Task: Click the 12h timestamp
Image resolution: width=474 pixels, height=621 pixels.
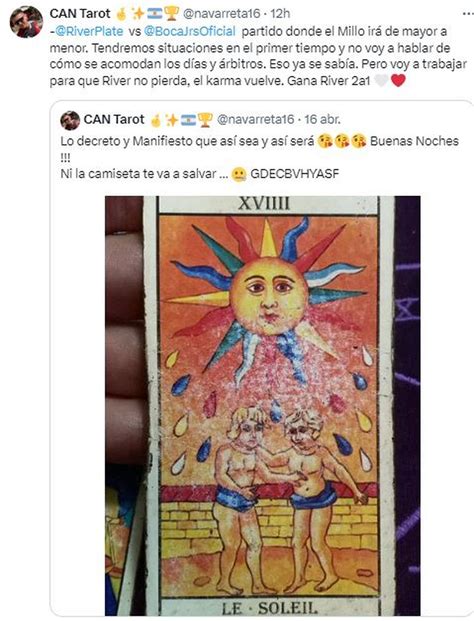Action: [280, 14]
